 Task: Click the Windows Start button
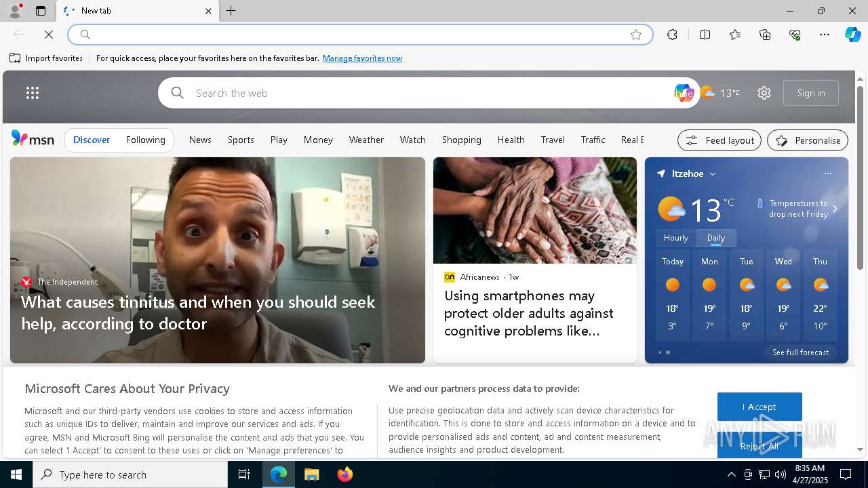[x=16, y=474]
